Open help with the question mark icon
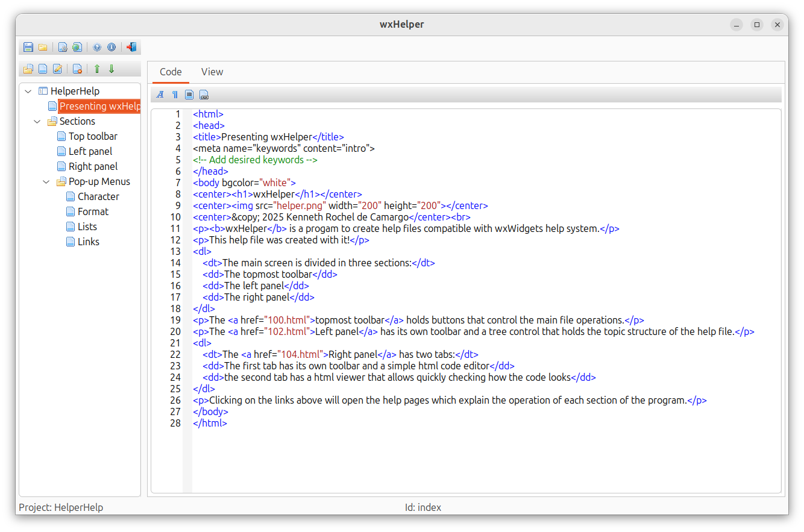Image resolution: width=804 pixels, height=532 pixels. click(x=97, y=47)
